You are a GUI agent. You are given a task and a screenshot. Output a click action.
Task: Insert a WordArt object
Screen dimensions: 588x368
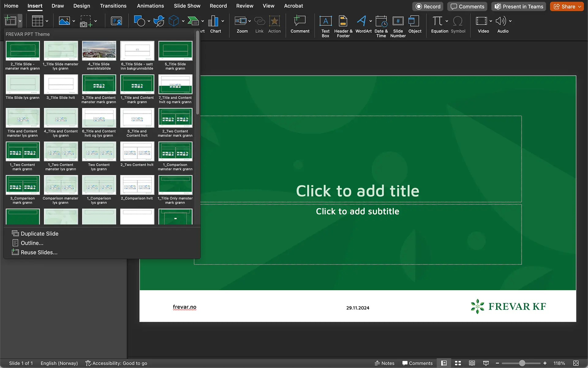click(361, 21)
